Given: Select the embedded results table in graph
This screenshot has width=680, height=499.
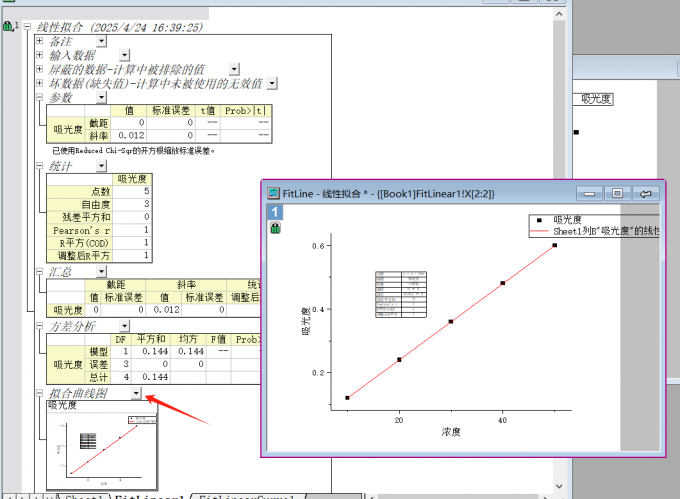Looking at the screenshot, I should [x=401, y=294].
